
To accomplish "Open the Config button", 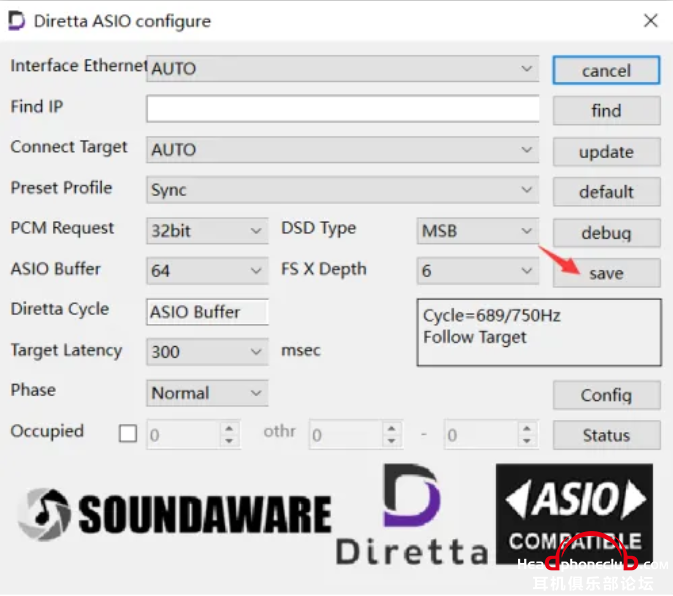I will 606,395.
